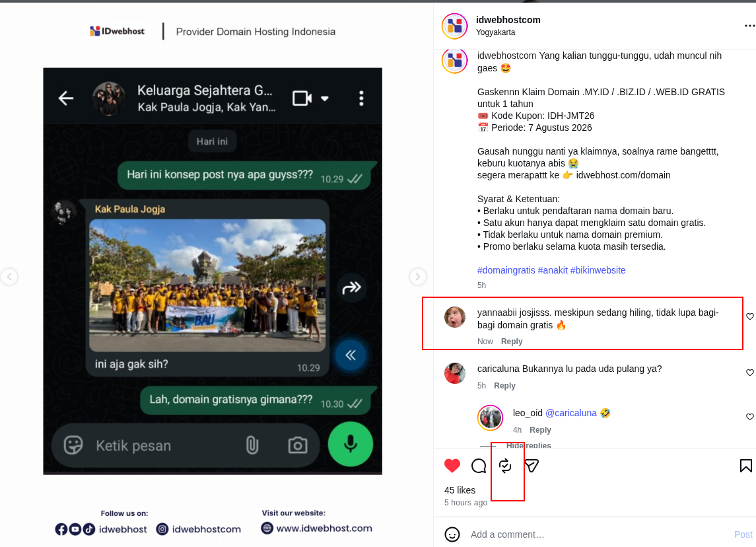Click the forward arrow beside the photo
The height and width of the screenshot is (547, 756).
[x=351, y=288]
